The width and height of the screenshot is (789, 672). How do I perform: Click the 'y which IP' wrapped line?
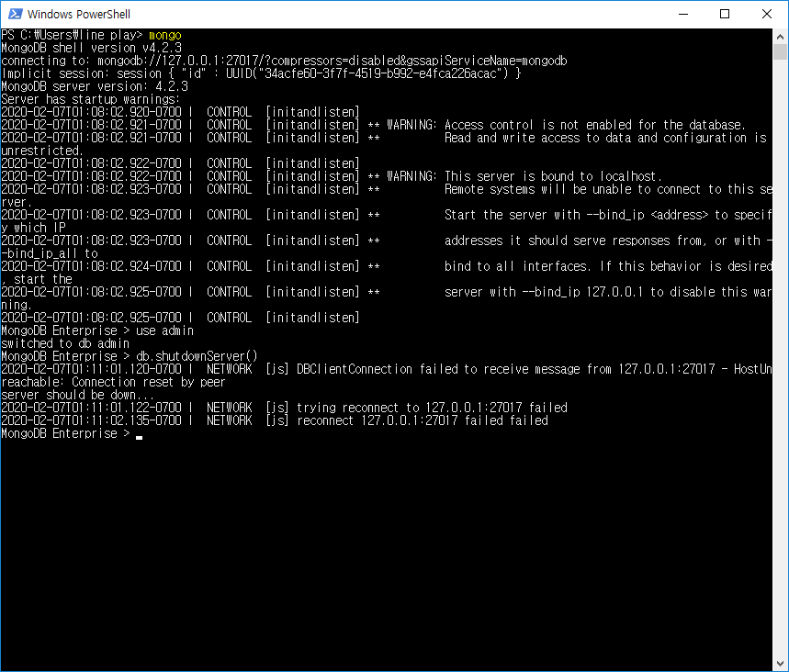pos(33,228)
